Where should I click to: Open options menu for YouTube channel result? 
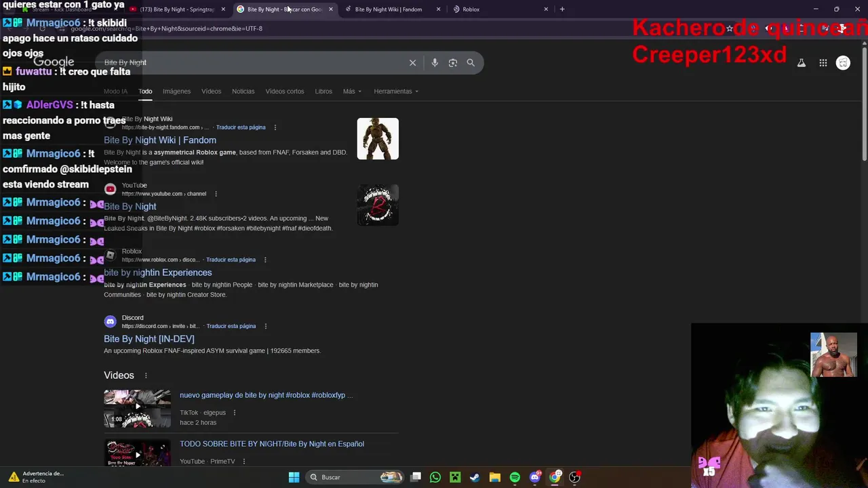click(x=216, y=194)
